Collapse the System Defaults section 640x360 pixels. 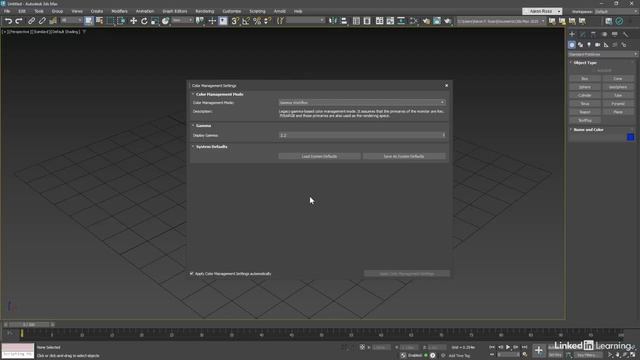[x=193, y=147]
